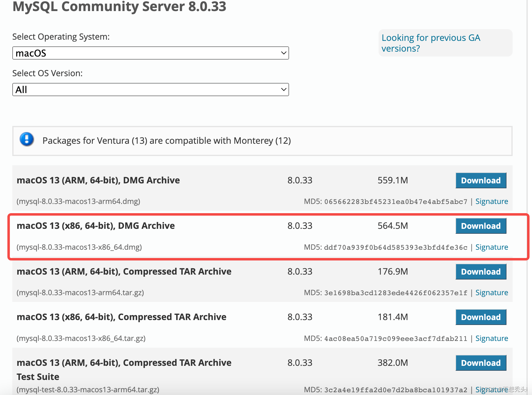The width and height of the screenshot is (532, 395).
Task: Click file name (mysql-8.0.33-macos13-arm64.dmg)
Action: coord(78,201)
